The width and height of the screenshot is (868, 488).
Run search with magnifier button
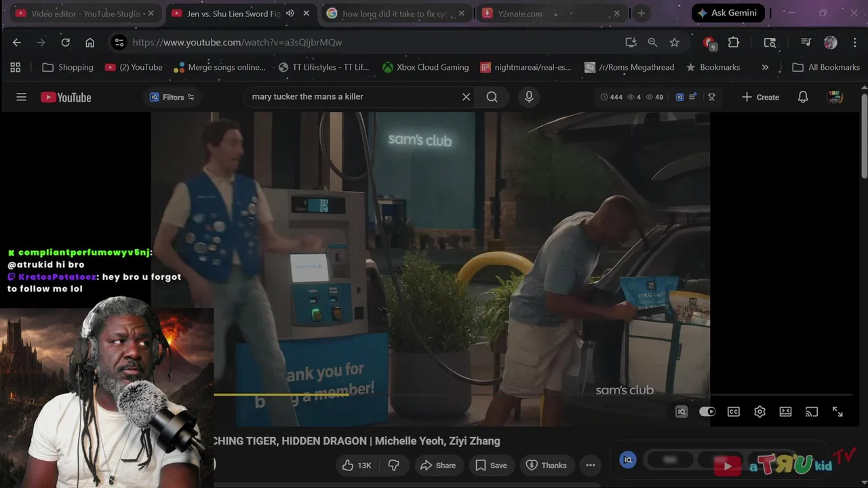click(x=492, y=97)
